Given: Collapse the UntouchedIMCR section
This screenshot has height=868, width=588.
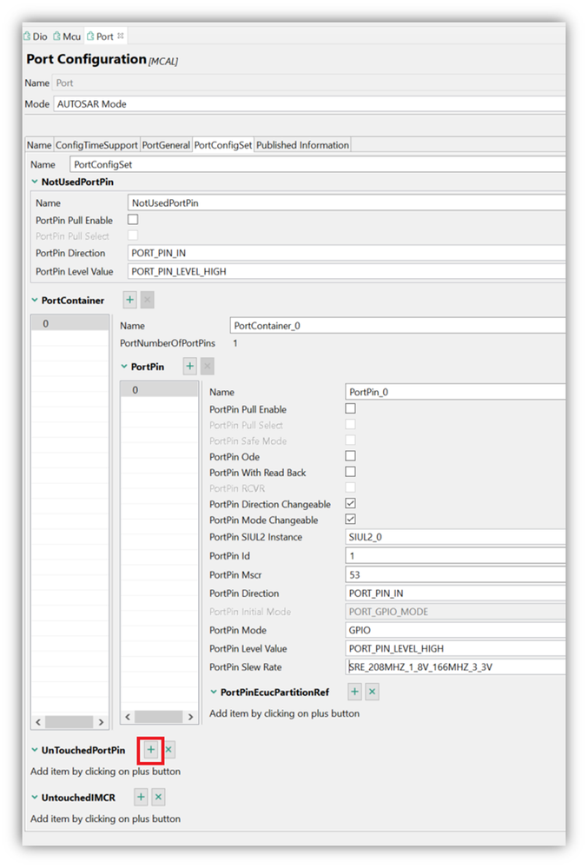Looking at the screenshot, I should coord(34,798).
